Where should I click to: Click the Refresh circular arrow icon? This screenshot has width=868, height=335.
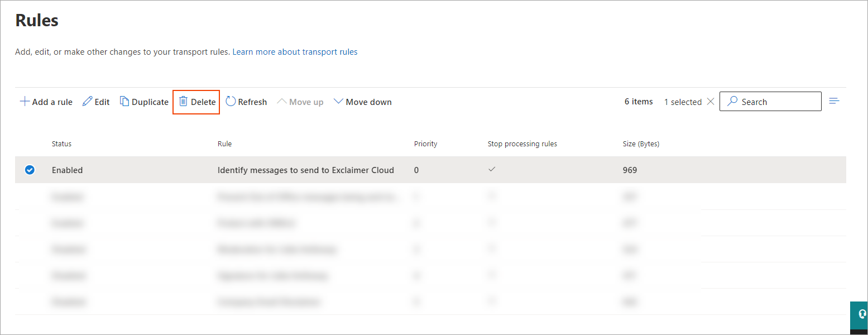click(231, 102)
